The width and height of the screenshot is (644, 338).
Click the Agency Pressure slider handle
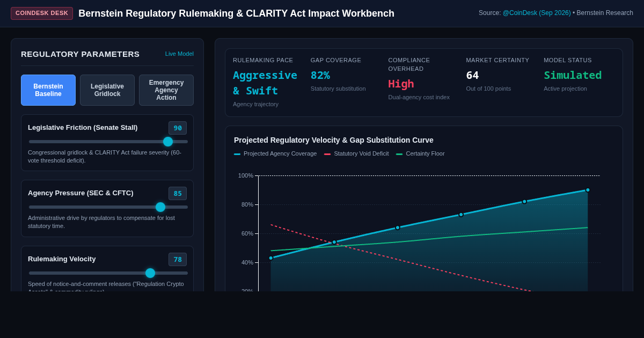coord(160,207)
